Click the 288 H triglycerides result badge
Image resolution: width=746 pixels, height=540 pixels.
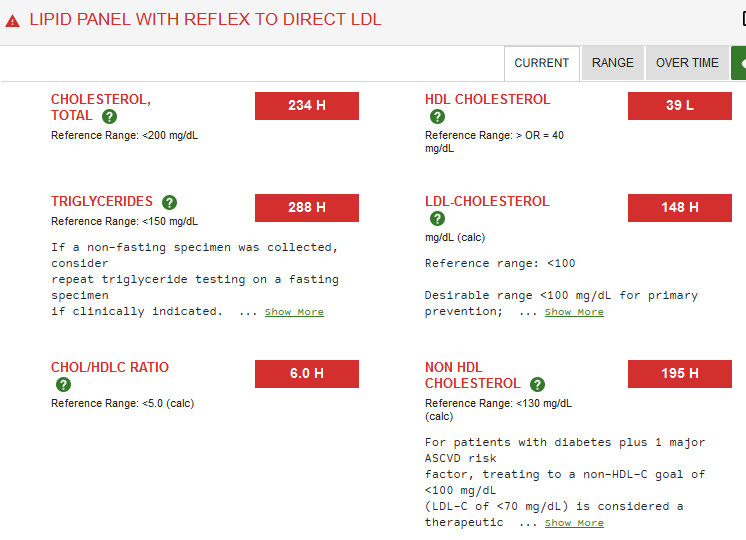pyautogui.click(x=306, y=208)
